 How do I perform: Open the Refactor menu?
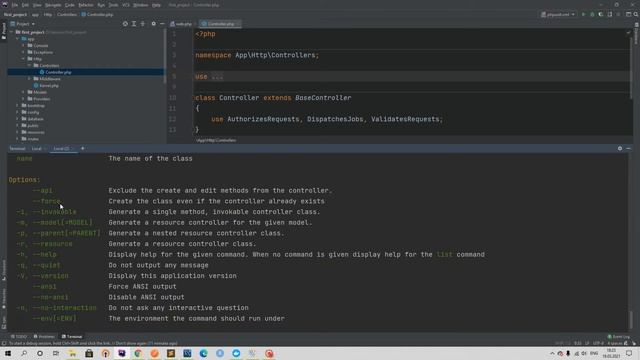coord(86,5)
